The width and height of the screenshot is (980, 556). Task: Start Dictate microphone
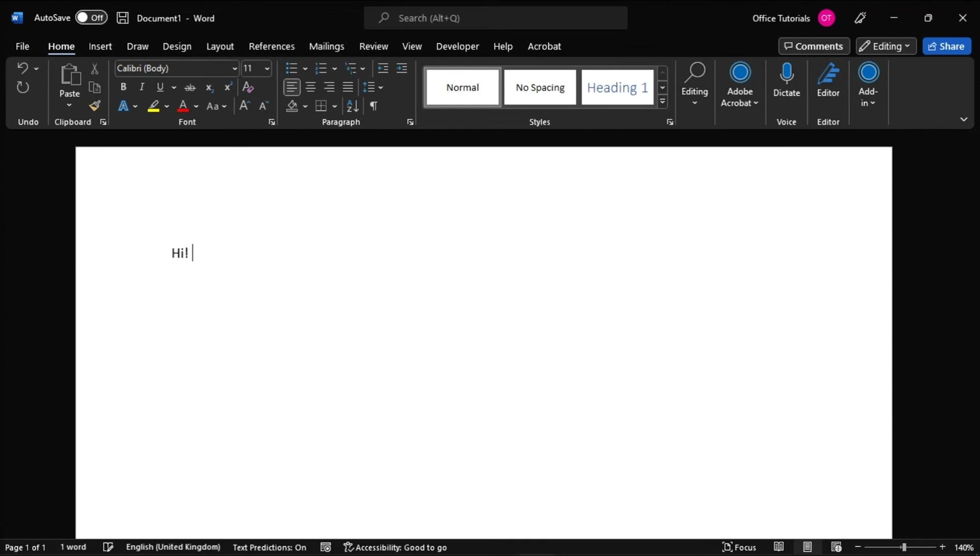[x=787, y=80]
